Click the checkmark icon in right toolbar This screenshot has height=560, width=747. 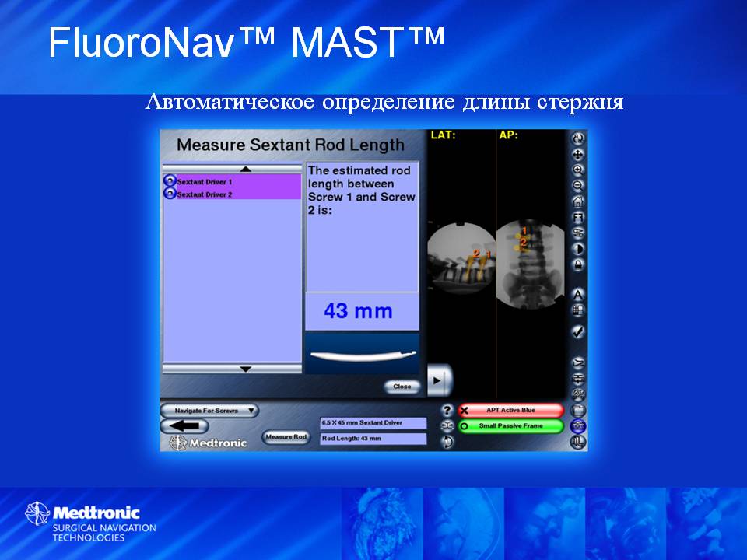click(x=578, y=331)
